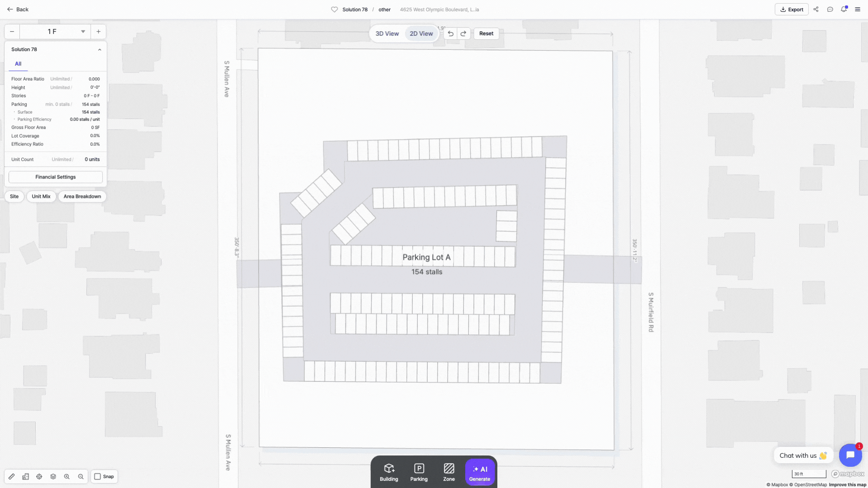Image resolution: width=868 pixels, height=488 pixels.
Task: Enable the Snap checkbox
Action: coord(98,476)
